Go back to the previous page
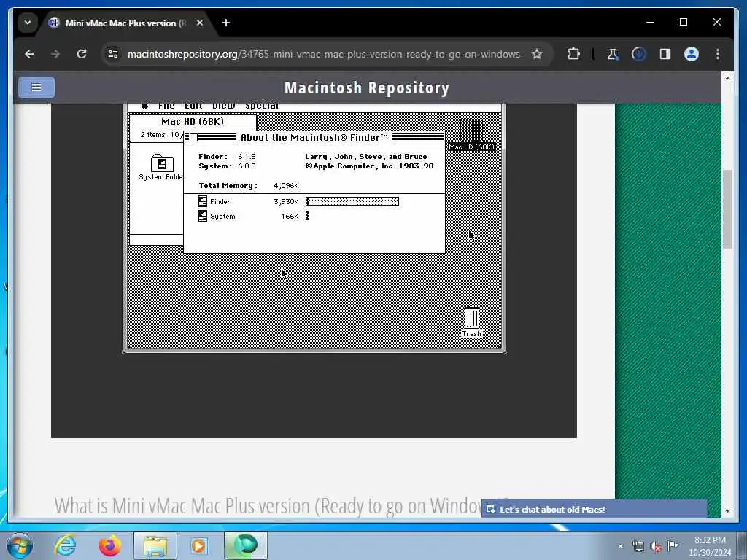Image resolution: width=747 pixels, height=560 pixels. pos(29,54)
